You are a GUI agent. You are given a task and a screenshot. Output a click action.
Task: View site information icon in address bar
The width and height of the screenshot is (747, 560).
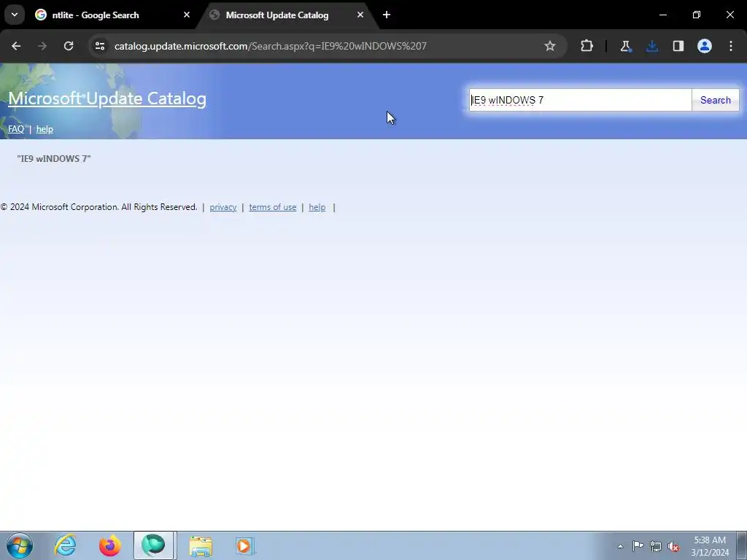[99, 46]
